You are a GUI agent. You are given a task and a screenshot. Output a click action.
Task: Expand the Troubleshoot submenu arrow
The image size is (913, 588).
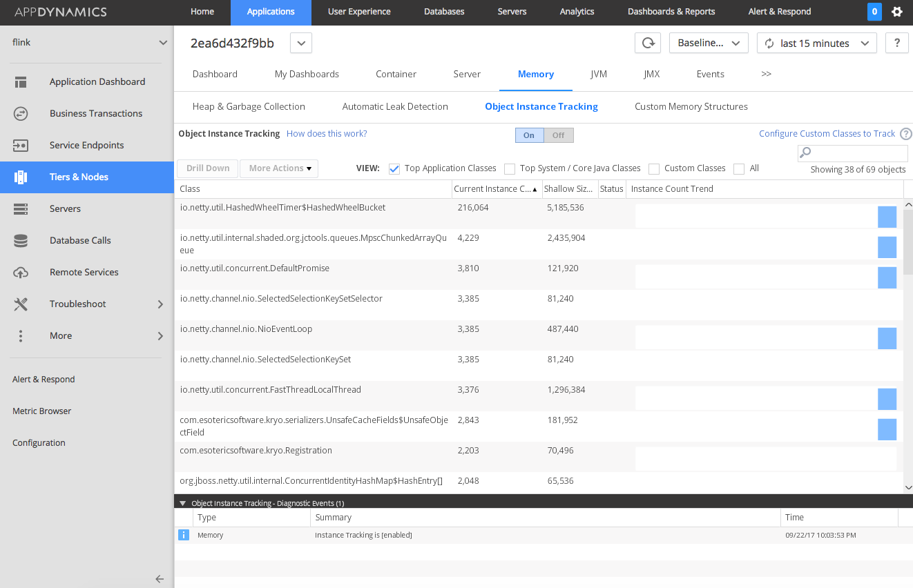160,304
